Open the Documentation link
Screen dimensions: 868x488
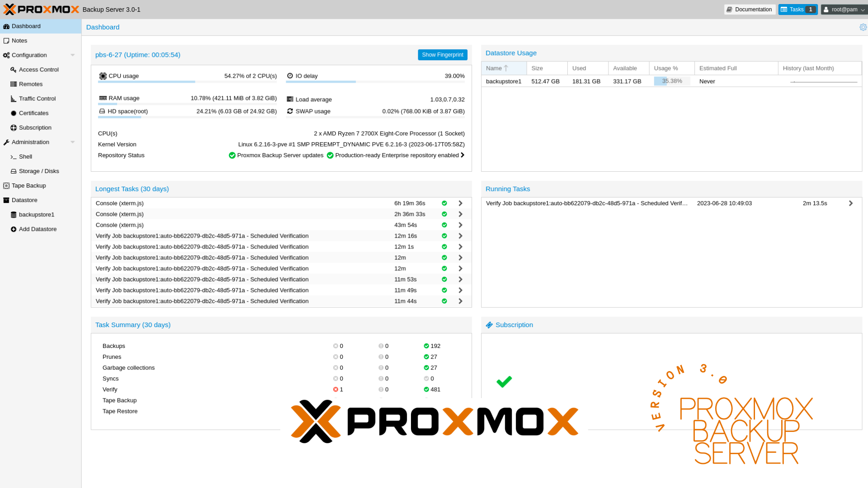click(750, 9)
